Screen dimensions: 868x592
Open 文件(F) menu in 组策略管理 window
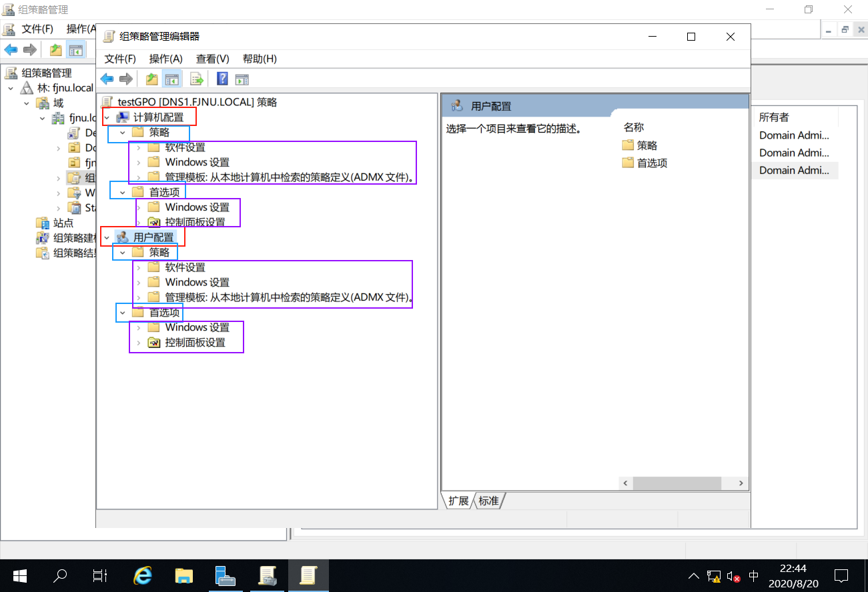(37, 29)
